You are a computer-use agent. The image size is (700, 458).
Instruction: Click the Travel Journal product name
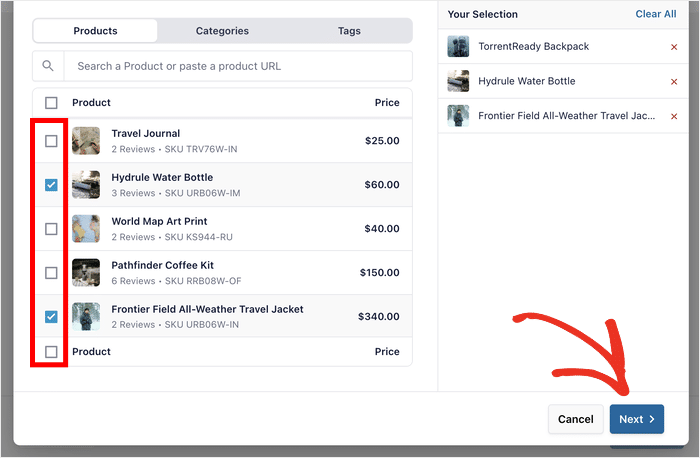pyautogui.click(x=146, y=133)
